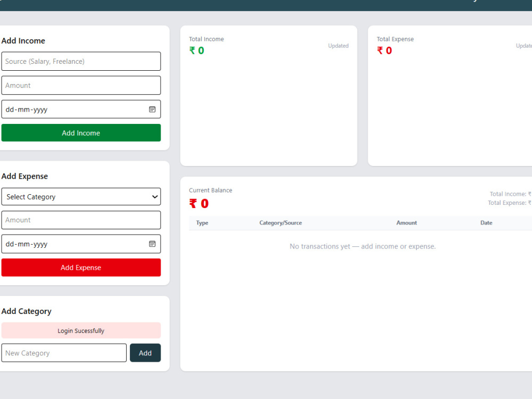Open calendar picker in Add Expense date field
Screen dimensions: 532x399
tap(152, 244)
